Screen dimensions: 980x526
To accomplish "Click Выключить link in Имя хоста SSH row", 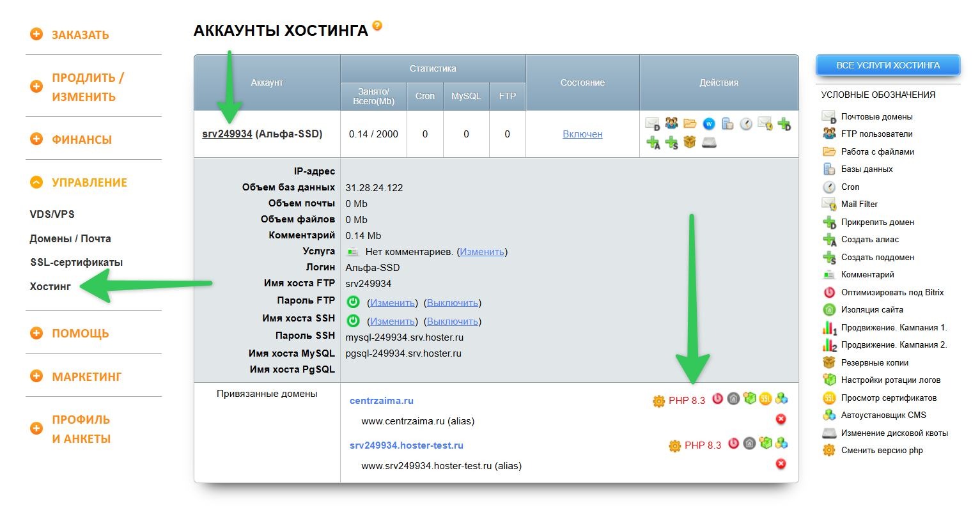I will 453,321.
